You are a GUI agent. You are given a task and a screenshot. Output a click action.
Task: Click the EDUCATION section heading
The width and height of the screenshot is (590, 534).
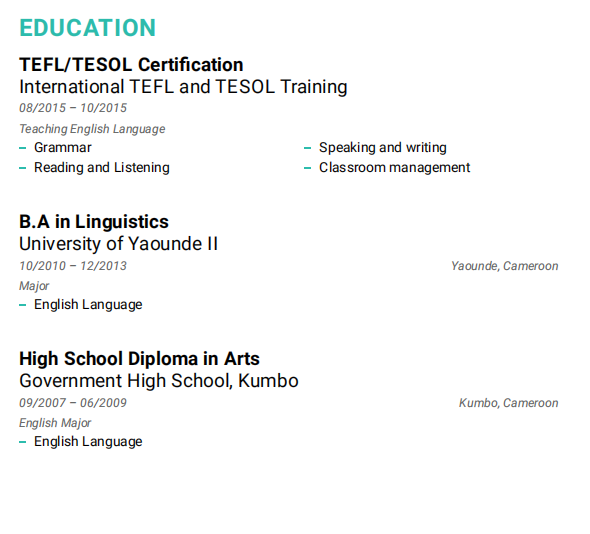(87, 28)
